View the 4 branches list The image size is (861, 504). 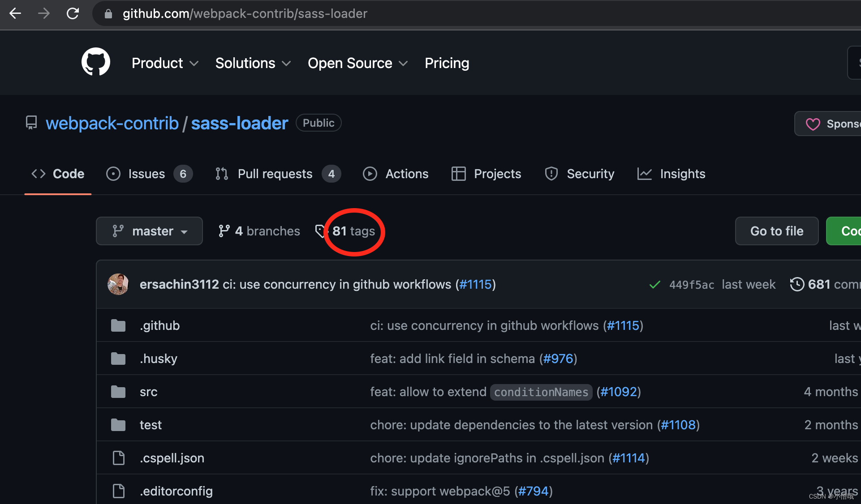(259, 231)
